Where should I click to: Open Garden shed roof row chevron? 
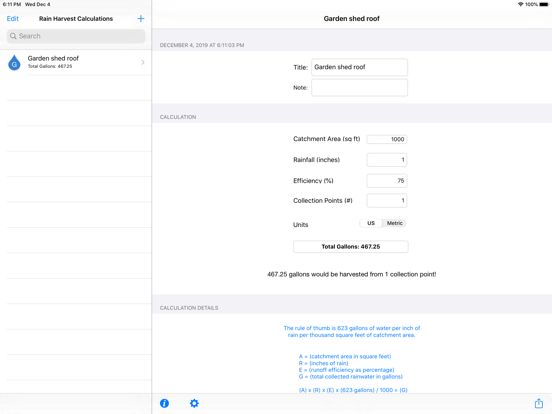[143, 62]
